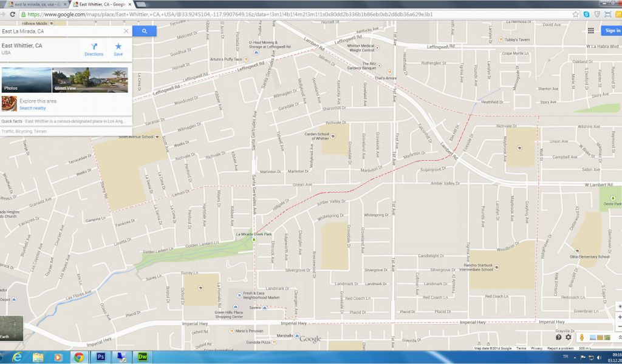Open the volume control in the system tray
This screenshot has height=364, width=622.
pyautogui.click(x=600, y=357)
